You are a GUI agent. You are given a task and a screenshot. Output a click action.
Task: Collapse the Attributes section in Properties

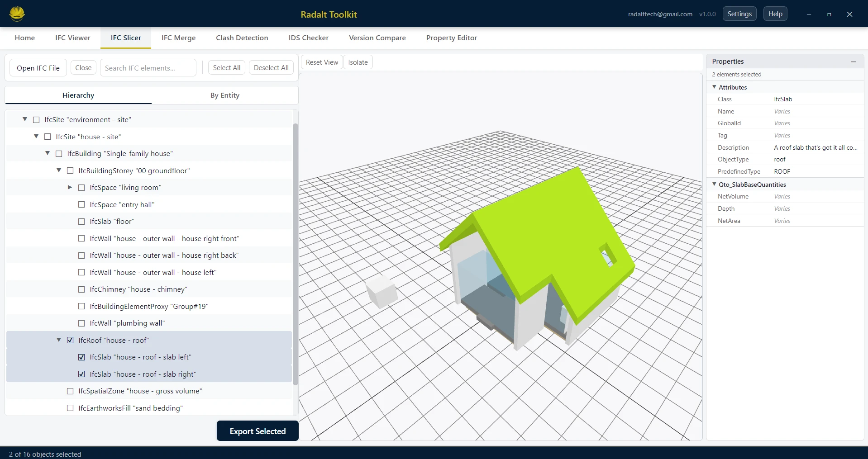(714, 87)
